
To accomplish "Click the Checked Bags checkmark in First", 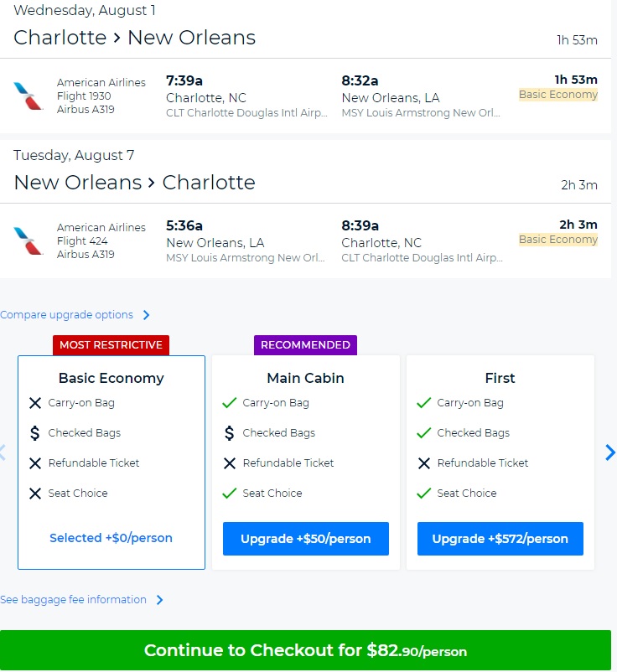I will (x=423, y=433).
